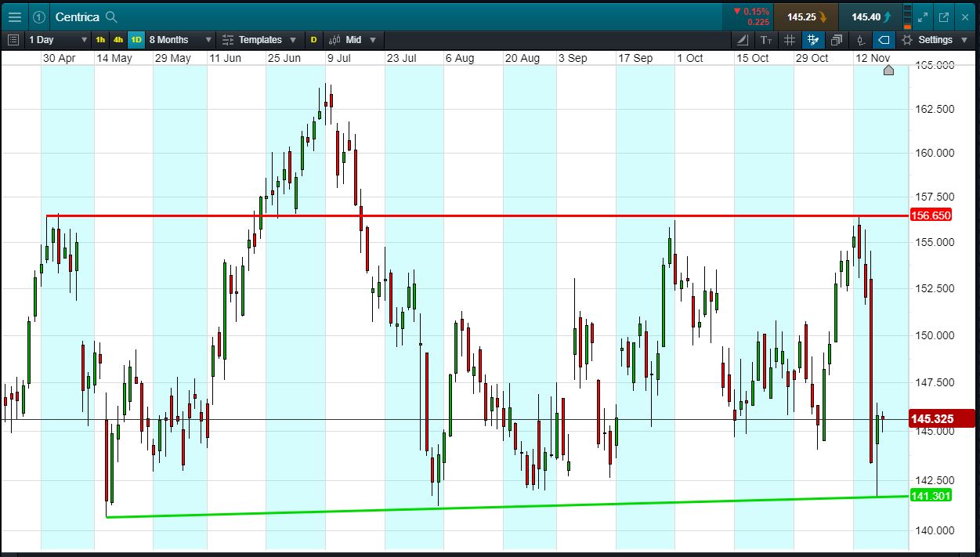
Task: Click the 145.40 buy price button
Action: pyautogui.click(x=871, y=16)
